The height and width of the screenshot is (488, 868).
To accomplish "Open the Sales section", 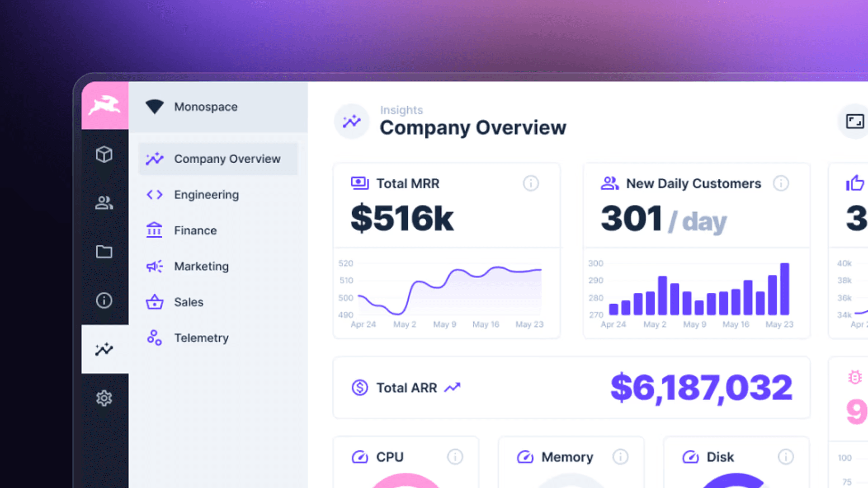I will 218,302.
